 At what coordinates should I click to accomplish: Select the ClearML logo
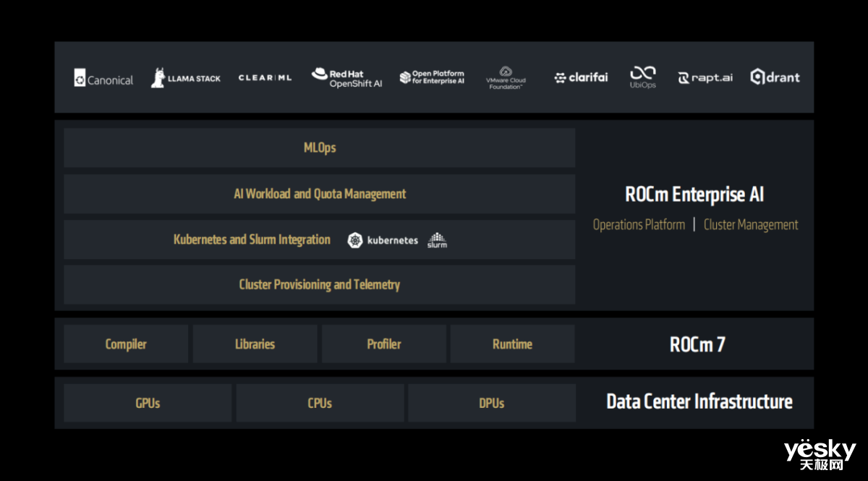(265, 78)
